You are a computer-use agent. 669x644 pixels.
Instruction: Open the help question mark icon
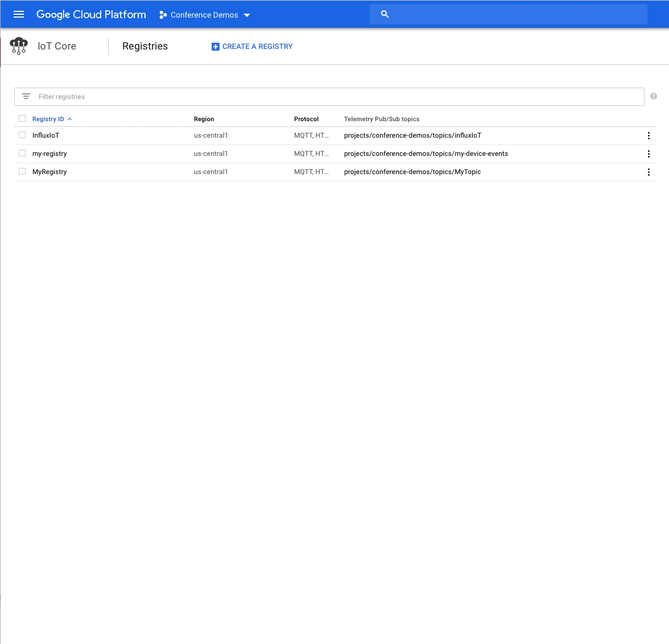click(653, 96)
